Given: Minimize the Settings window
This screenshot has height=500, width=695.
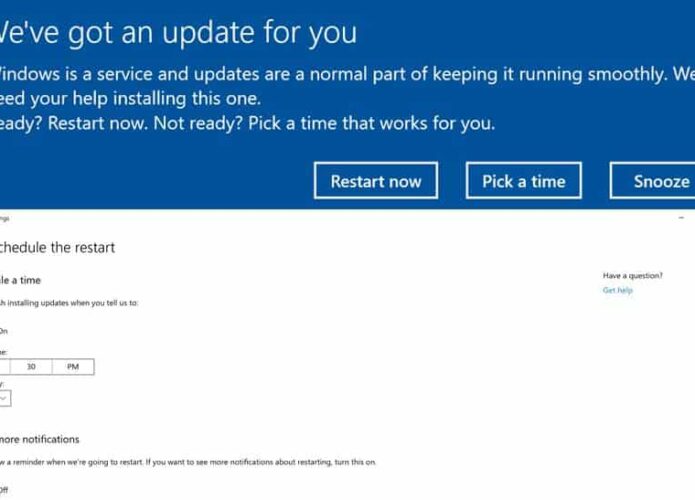Looking at the screenshot, I should 681,218.
